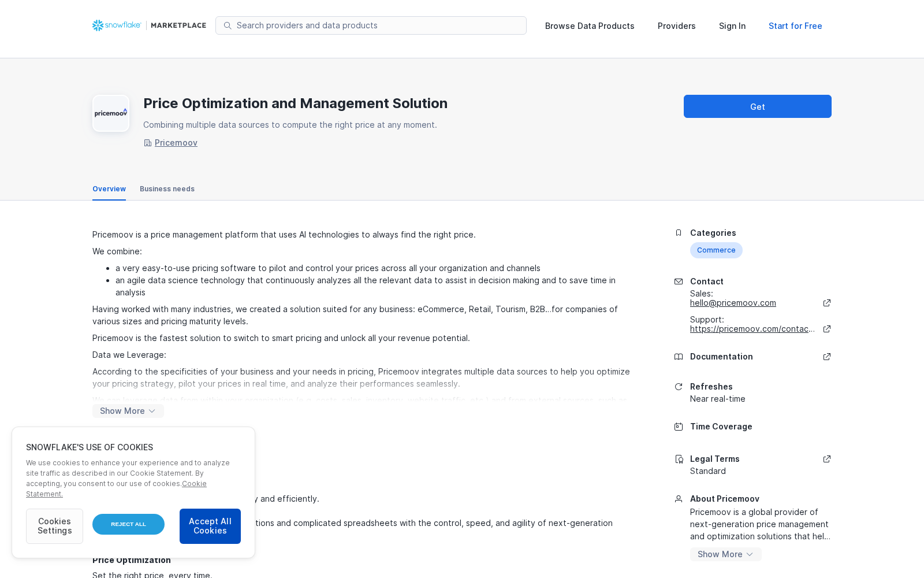Click the hello@pricemoov.com email link
Viewport: 924px width, 578px height.
click(733, 303)
